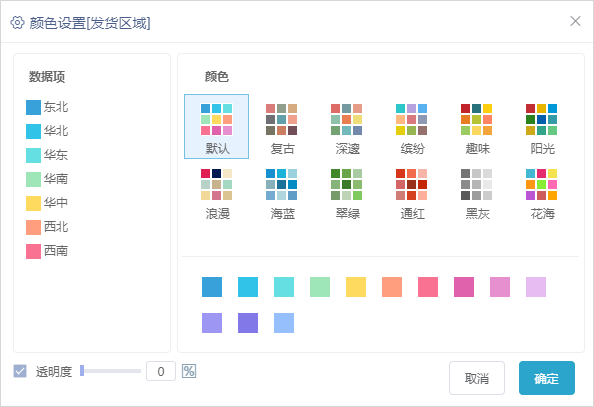This screenshot has height=407, width=594.
Task: Click the 取消 button
Action: (x=477, y=378)
